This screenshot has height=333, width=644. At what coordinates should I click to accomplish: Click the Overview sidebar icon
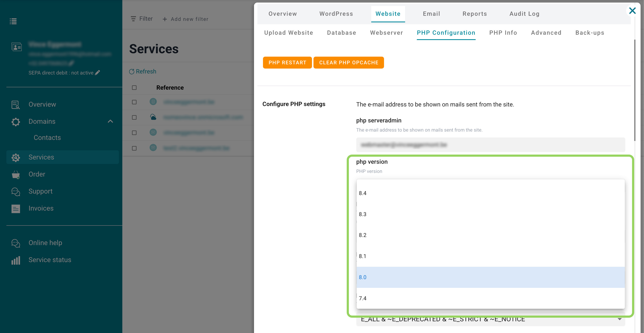tap(16, 105)
